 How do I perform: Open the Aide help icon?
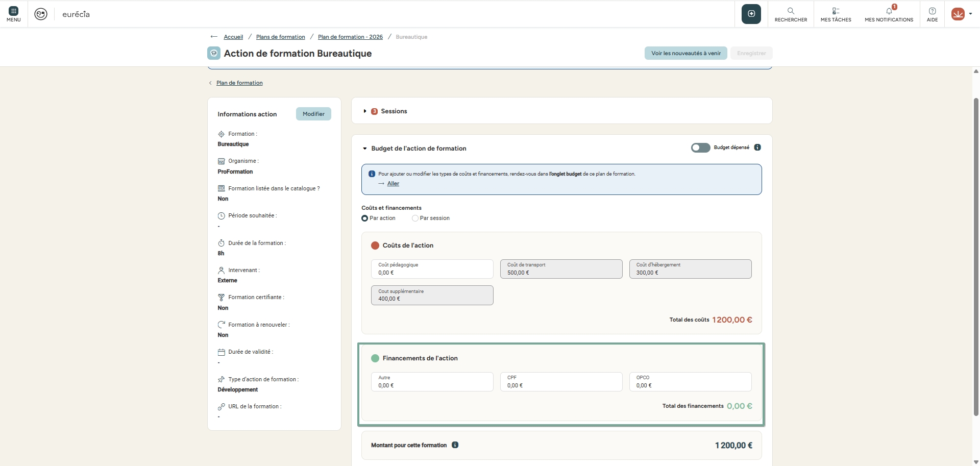pos(932,11)
